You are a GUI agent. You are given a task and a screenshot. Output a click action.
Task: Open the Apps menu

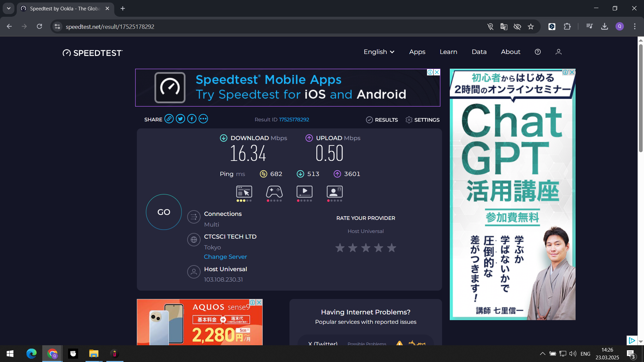coord(417,52)
